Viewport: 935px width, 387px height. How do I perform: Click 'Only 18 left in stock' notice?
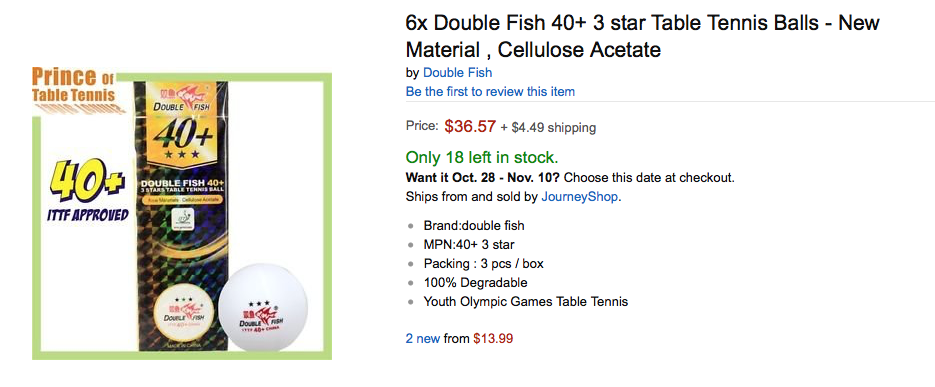tap(482, 157)
